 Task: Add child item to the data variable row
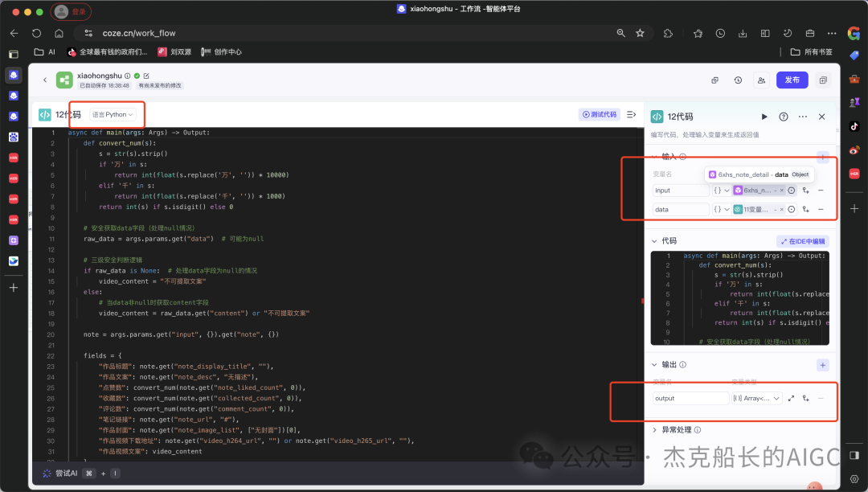click(806, 209)
